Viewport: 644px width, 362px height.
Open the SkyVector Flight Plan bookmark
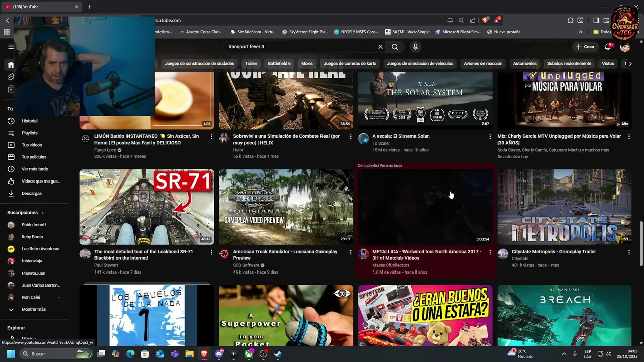pos(305,32)
